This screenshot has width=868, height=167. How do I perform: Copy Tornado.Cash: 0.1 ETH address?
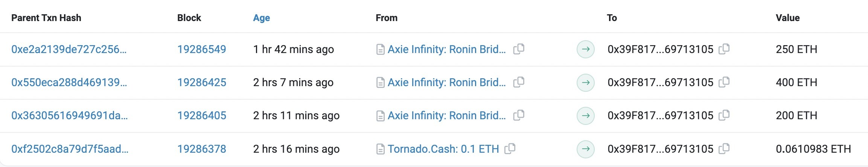(x=510, y=149)
